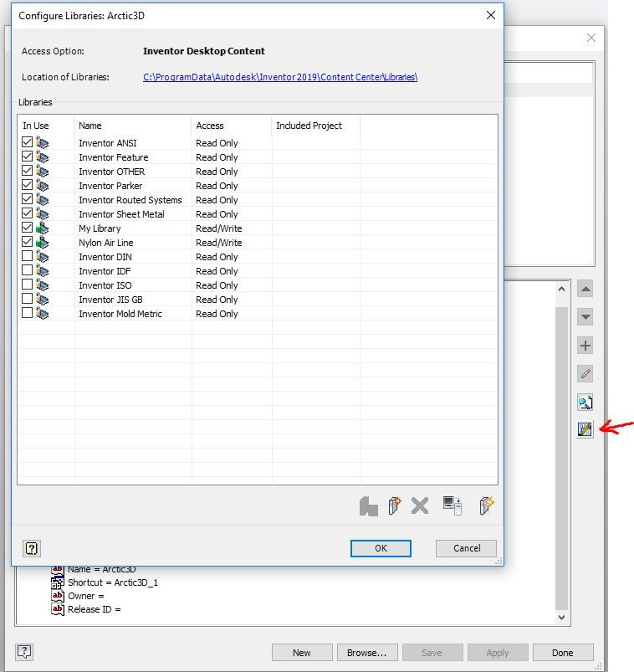Click Read Only access of Inventor ISO
Image resolution: width=634 pixels, height=672 pixels.
point(217,285)
